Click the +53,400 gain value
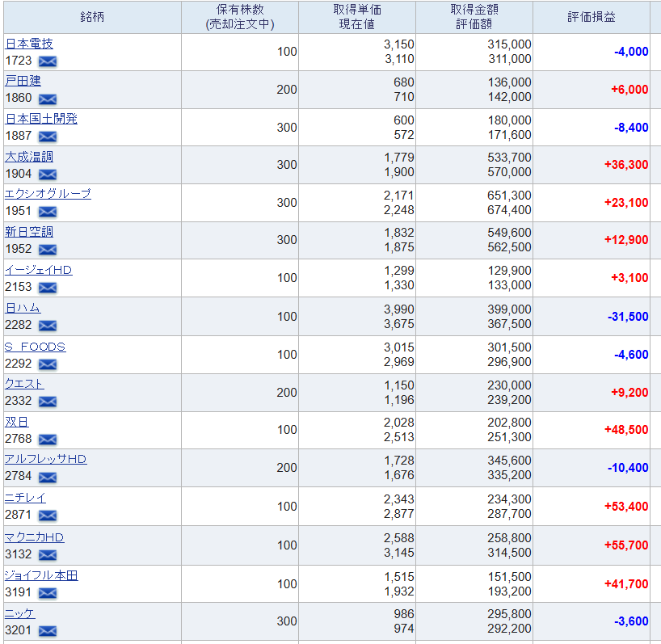 click(x=626, y=506)
